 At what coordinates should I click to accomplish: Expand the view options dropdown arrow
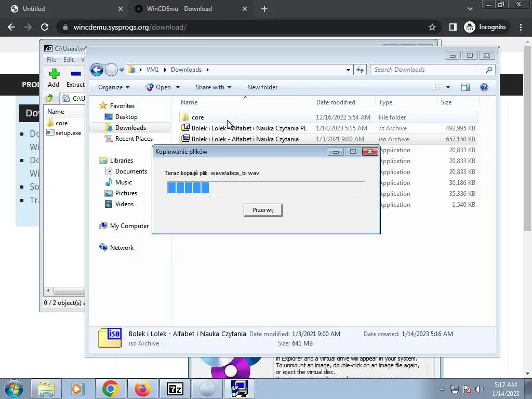tap(448, 87)
